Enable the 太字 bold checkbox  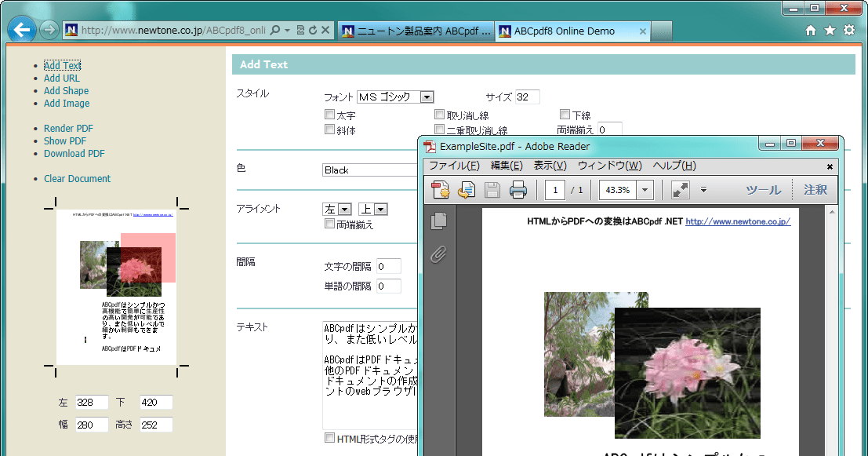329,114
